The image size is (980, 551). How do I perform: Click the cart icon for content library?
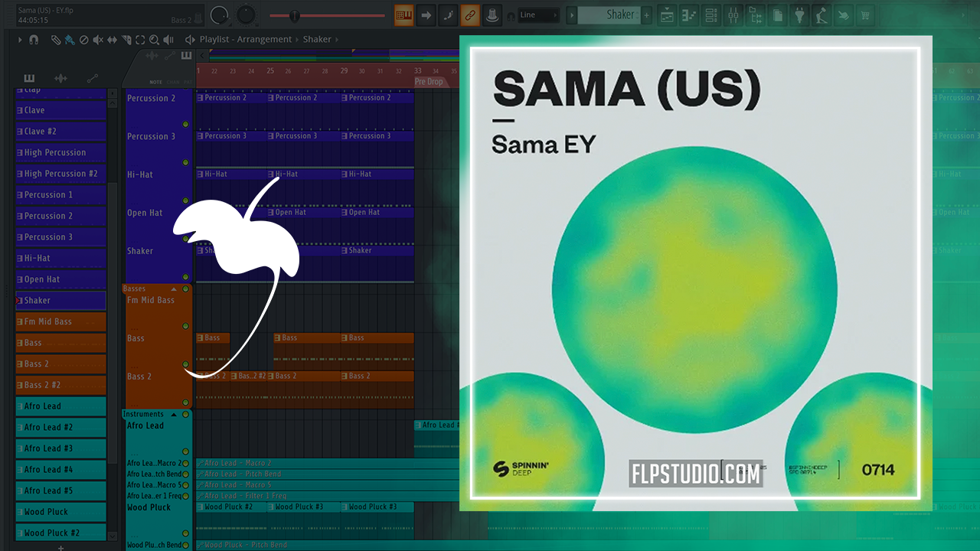pyautogui.click(x=865, y=15)
